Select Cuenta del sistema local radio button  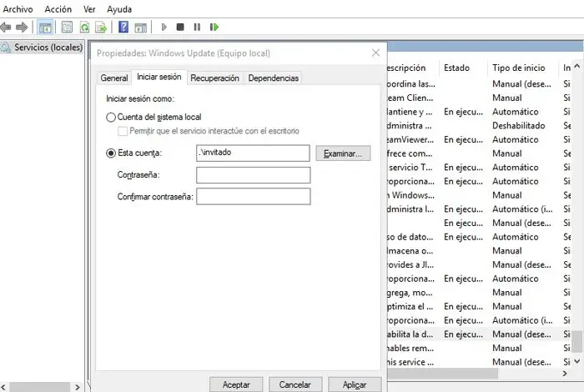(x=111, y=118)
